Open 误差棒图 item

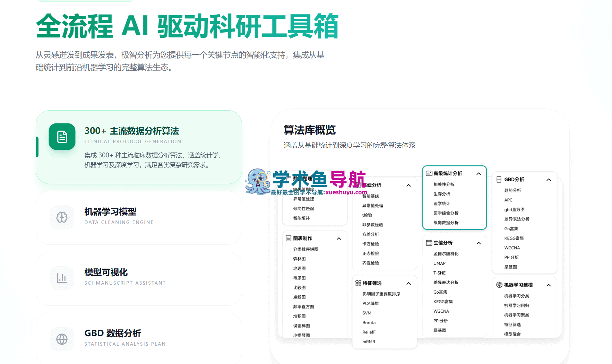pos(301,326)
